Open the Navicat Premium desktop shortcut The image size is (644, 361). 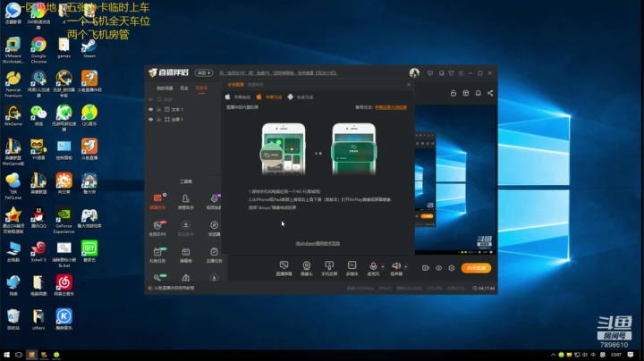(x=13, y=84)
